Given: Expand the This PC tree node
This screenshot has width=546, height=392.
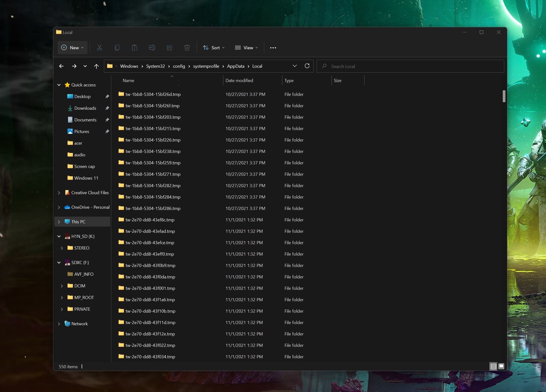Looking at the screenshot, I should click(59, 222).
